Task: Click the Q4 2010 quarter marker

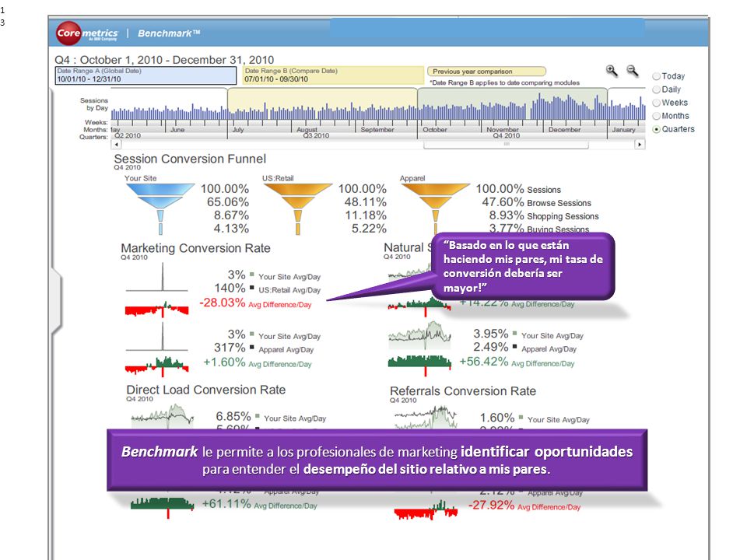Action: click(x=506, y=135)
